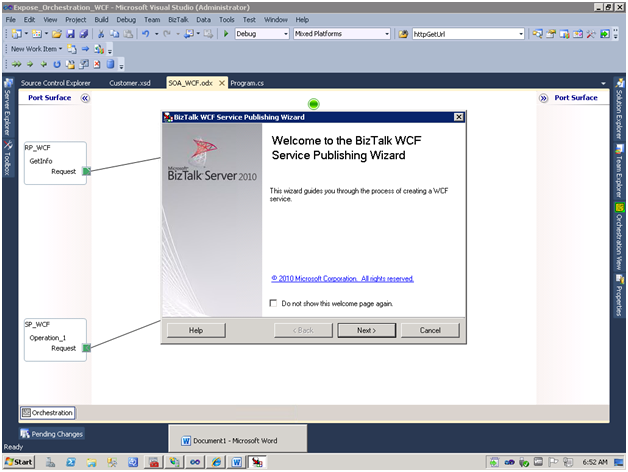Select the GetInfo operation in RP_WCF
Viewport: 628px width, 472px height.
(x=41, y=161)
